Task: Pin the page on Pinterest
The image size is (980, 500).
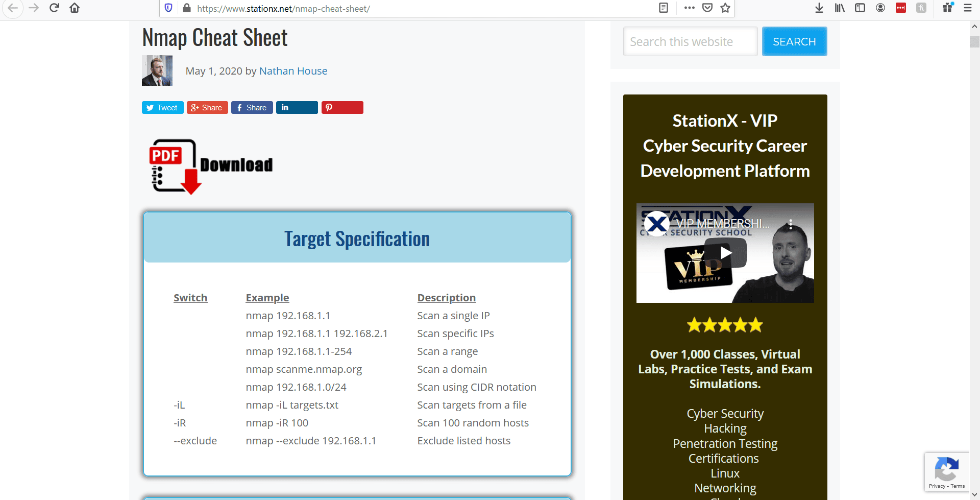Action: point(342,108)
